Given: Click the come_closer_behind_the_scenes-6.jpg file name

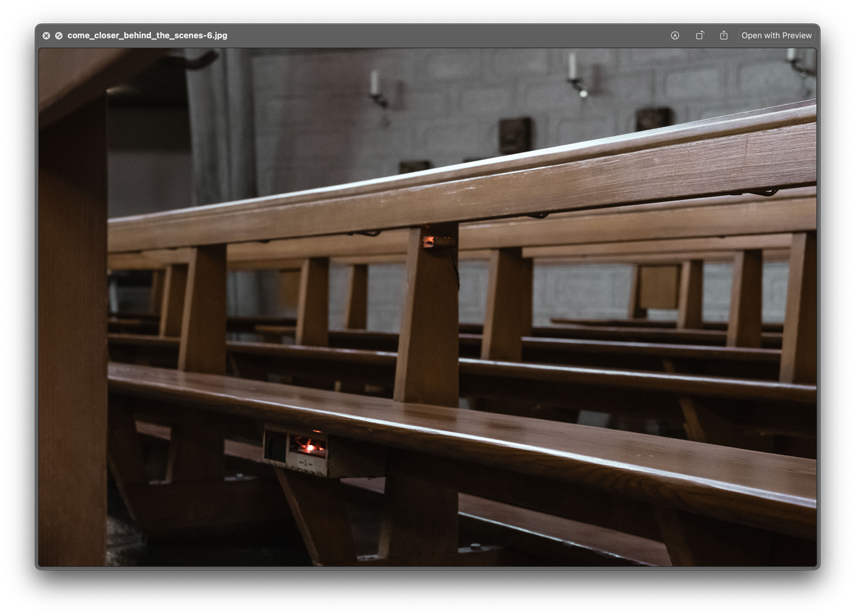Looking at the screenshot, I should [147, 35].
